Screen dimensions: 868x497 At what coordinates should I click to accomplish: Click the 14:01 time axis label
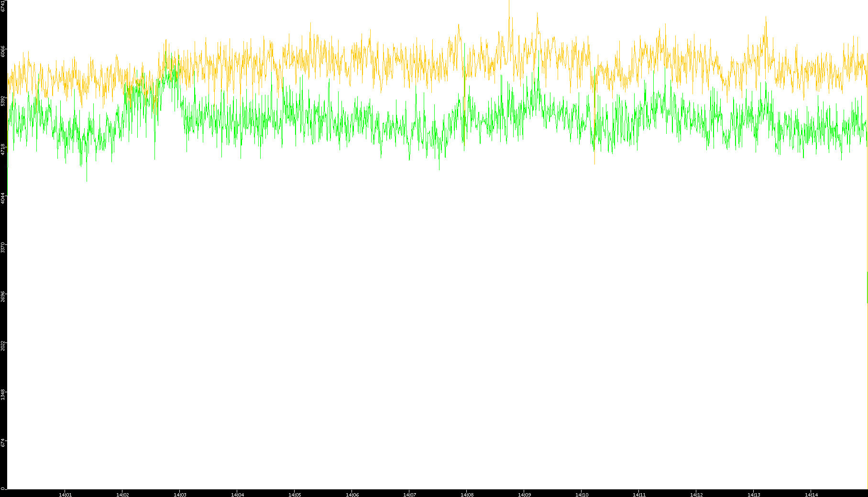[66, 495]
